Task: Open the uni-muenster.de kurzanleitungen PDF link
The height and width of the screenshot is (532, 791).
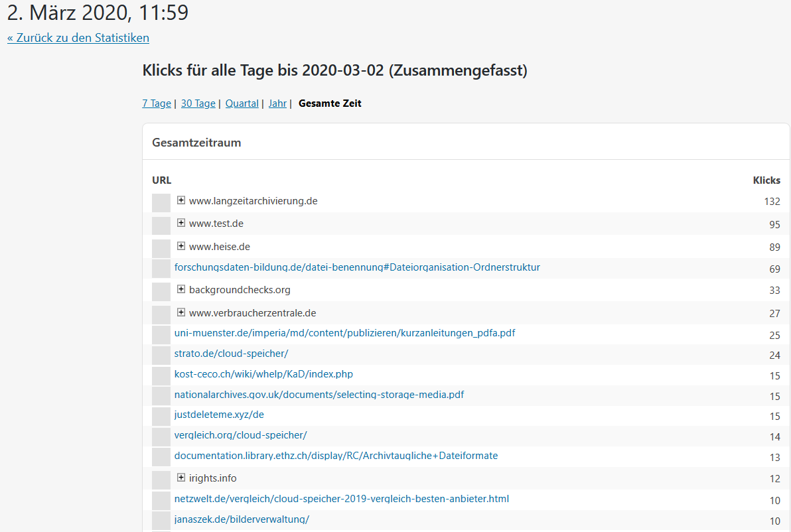Action: coord(344,333)
